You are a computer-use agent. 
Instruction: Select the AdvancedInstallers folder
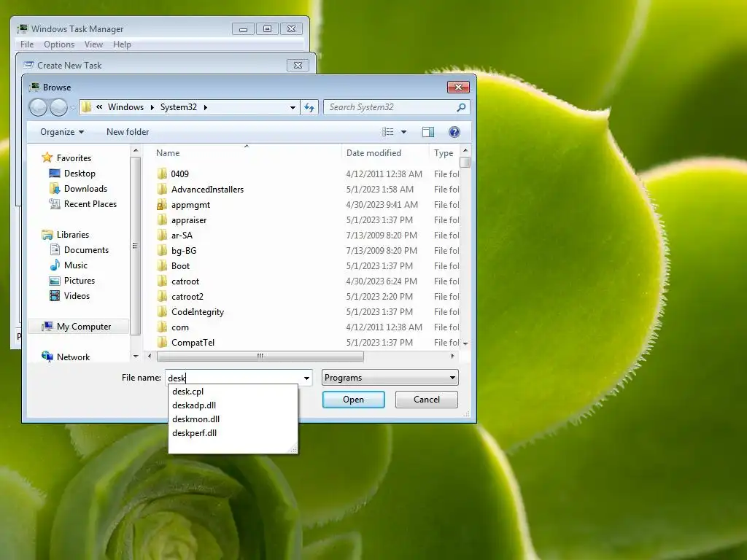tap(207, 190)
